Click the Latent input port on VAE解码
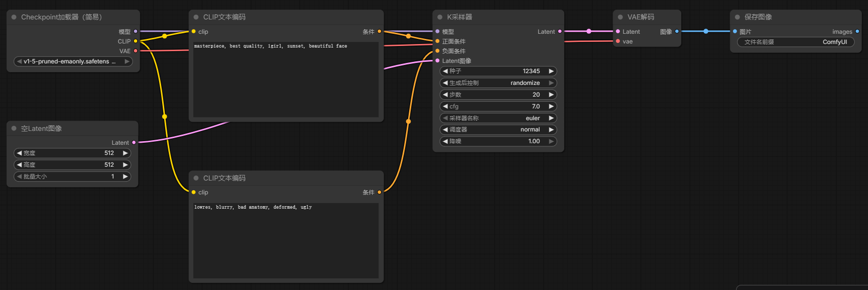The image size is (868, 290). coord(618,31)
